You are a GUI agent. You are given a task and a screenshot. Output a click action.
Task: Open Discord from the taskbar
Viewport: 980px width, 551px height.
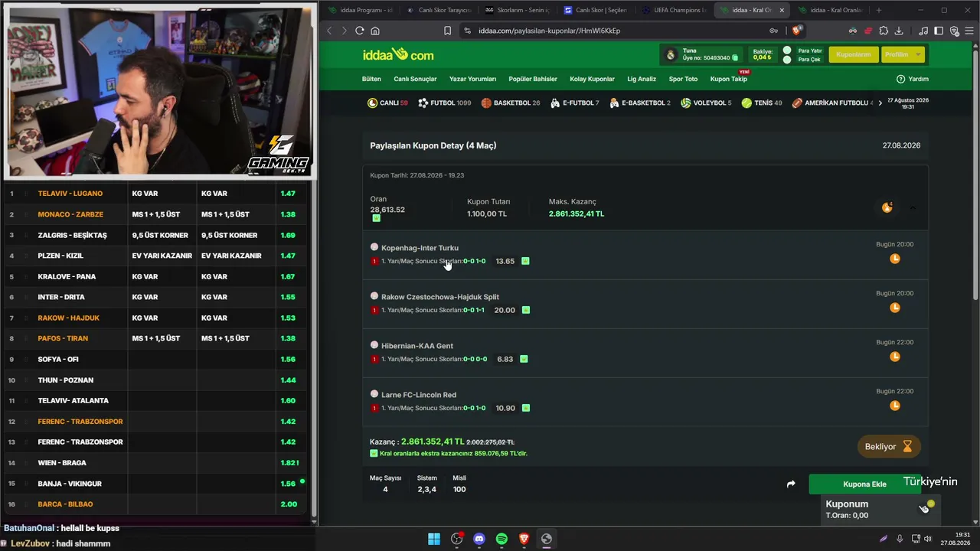[x=479, y=539]
